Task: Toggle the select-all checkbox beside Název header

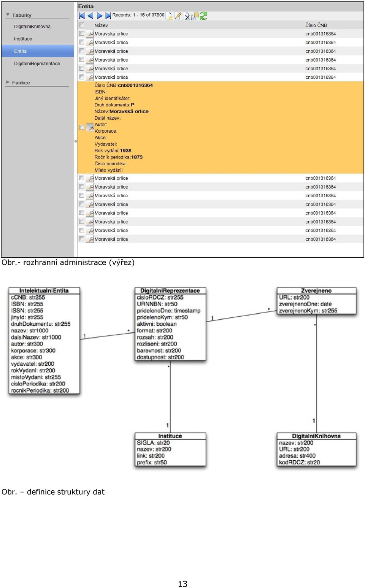Action: (x=81, y=25)
